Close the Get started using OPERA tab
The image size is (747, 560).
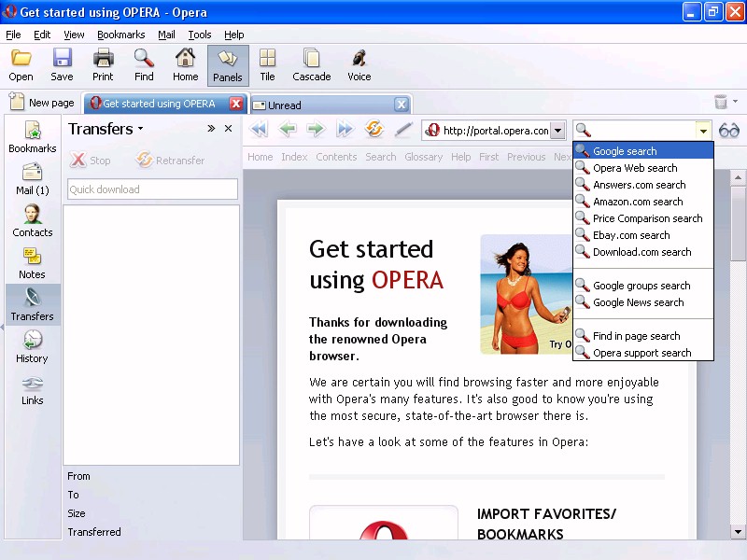(x=236, y=104)
